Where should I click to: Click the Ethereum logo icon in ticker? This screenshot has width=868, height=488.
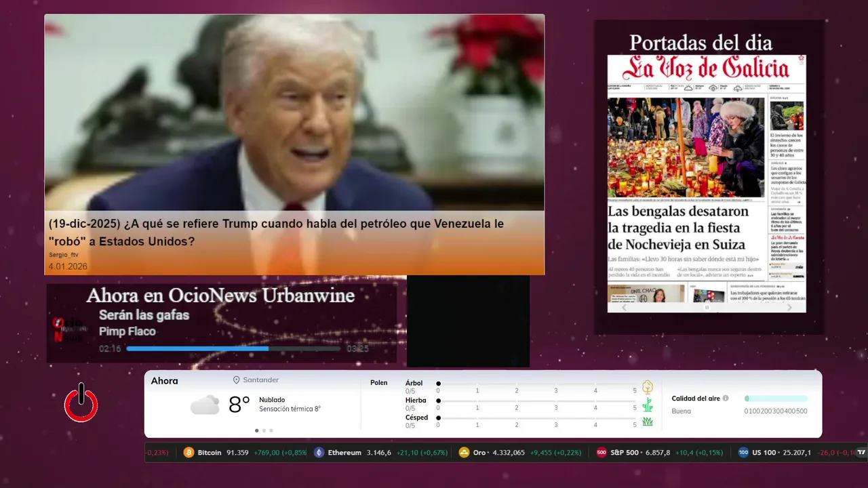319,453
